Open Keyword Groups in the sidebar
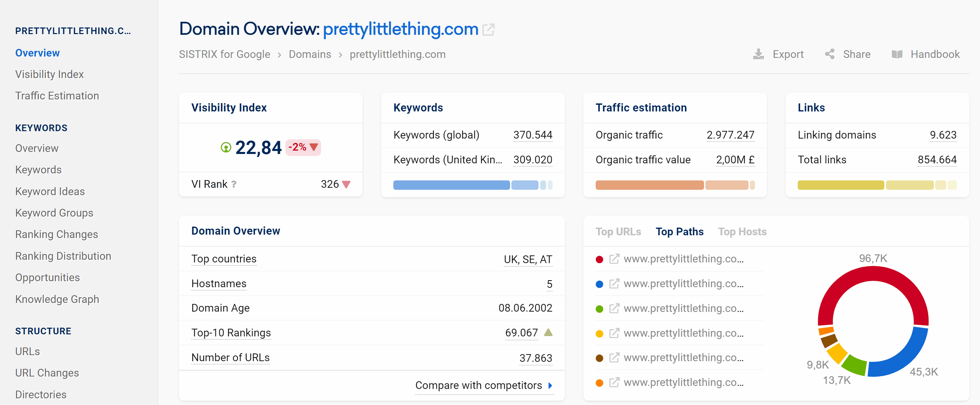The height and width of the screenshot is (405, 980). pyautogui.click(x=54, y=213)
